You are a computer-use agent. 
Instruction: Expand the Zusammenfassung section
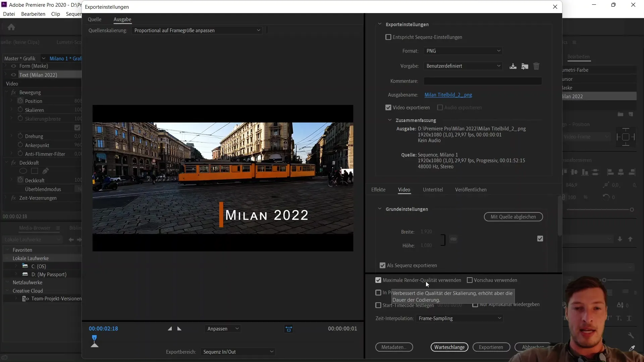point(390,120)
